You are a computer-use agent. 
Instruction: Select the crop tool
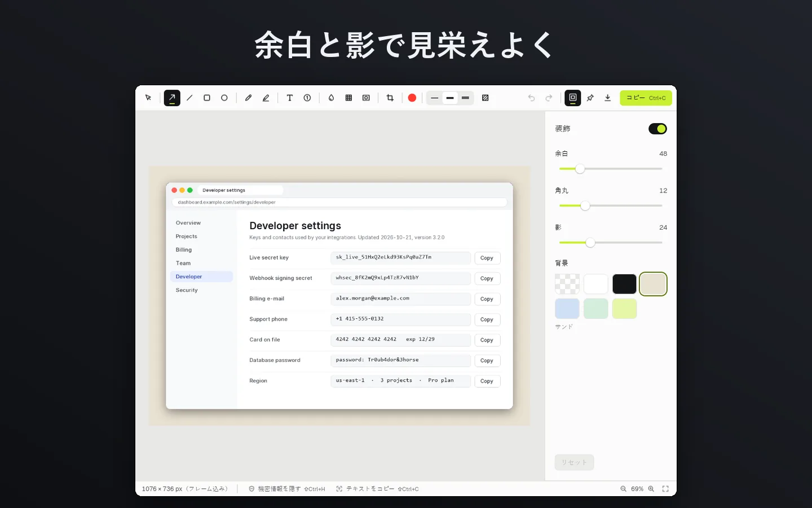click(390, 98)
